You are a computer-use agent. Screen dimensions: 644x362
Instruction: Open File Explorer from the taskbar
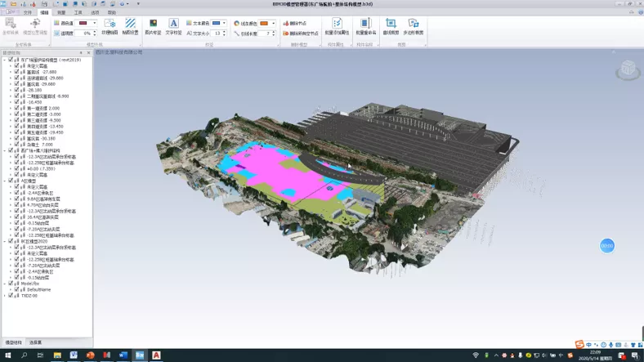point(57,355)
